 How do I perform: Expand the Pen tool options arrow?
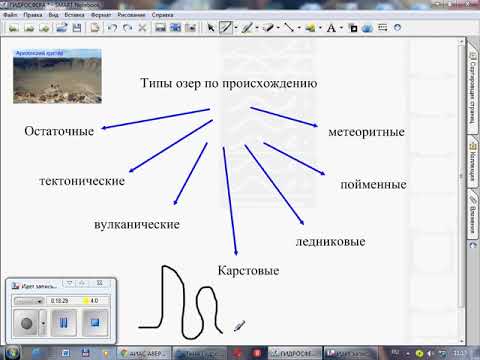(236, 28)
